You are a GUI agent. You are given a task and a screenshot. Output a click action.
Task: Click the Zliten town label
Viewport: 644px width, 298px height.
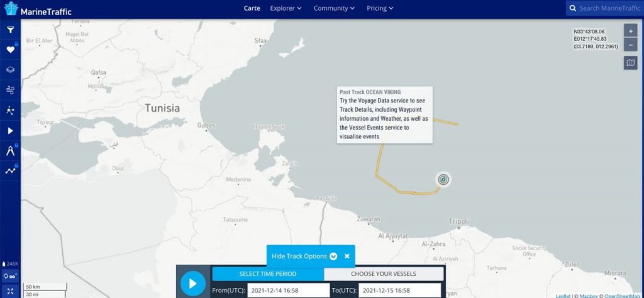571,264
